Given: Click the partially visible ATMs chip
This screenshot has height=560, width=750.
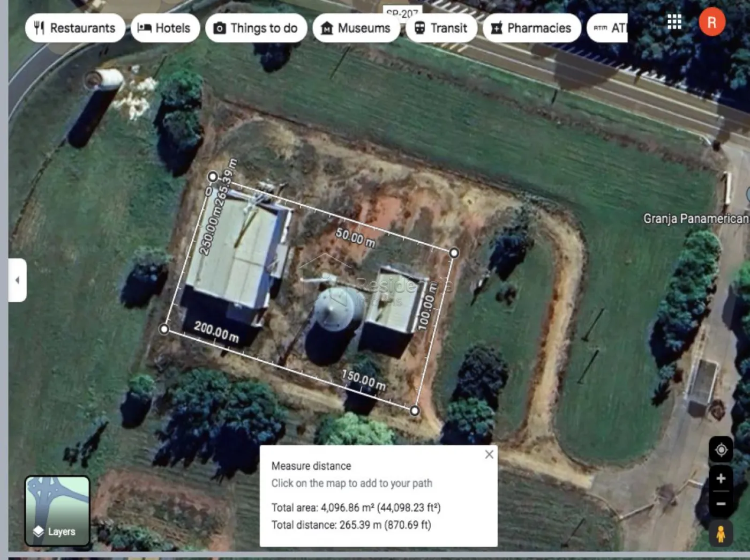Looking at the screenshot, I should point(609,28).
